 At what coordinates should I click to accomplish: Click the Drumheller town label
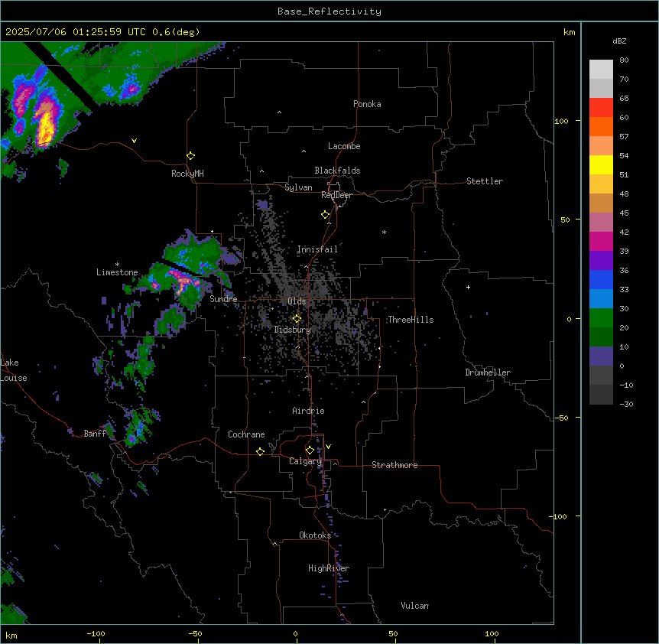(x=488, y=372)
